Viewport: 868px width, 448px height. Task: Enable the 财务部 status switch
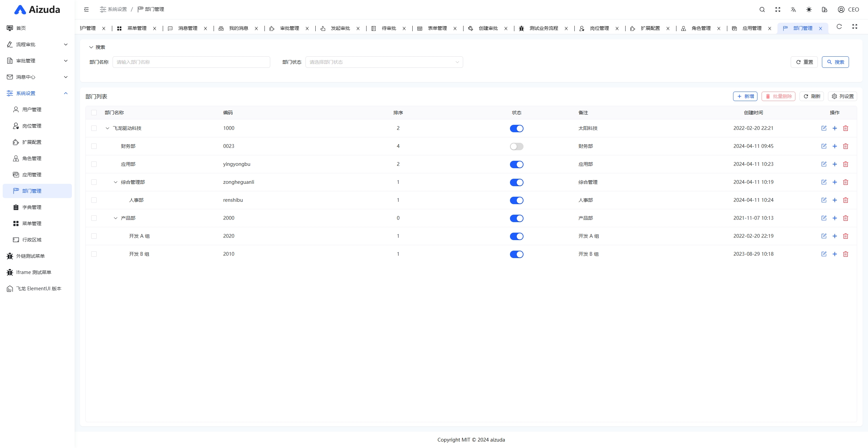(516, 147)
